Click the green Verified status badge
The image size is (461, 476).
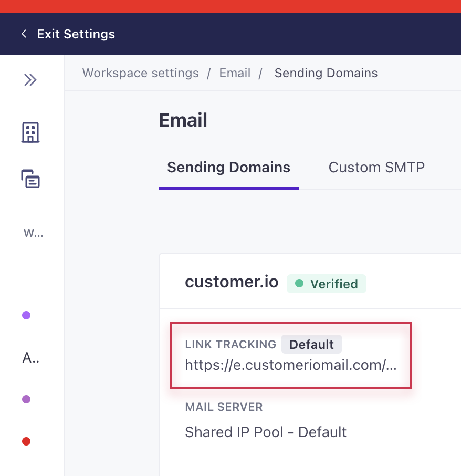pyautogui.click(x=327, y=284)
